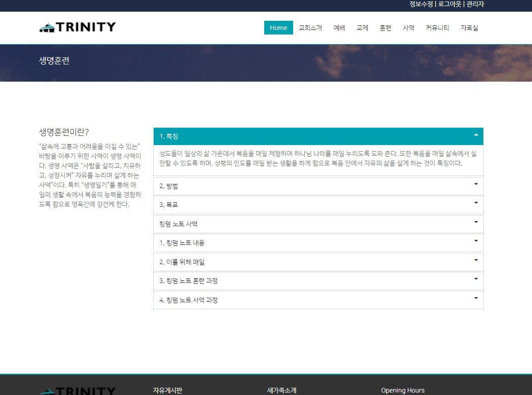
Task: Open the 커뮤니티 menu
Action: click(x=437, y=28)
